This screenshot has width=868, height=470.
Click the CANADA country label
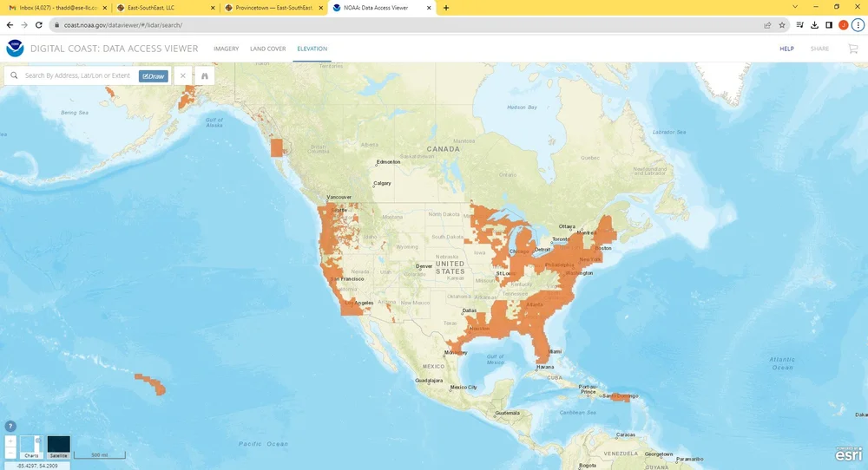click(x=443, y=149)
